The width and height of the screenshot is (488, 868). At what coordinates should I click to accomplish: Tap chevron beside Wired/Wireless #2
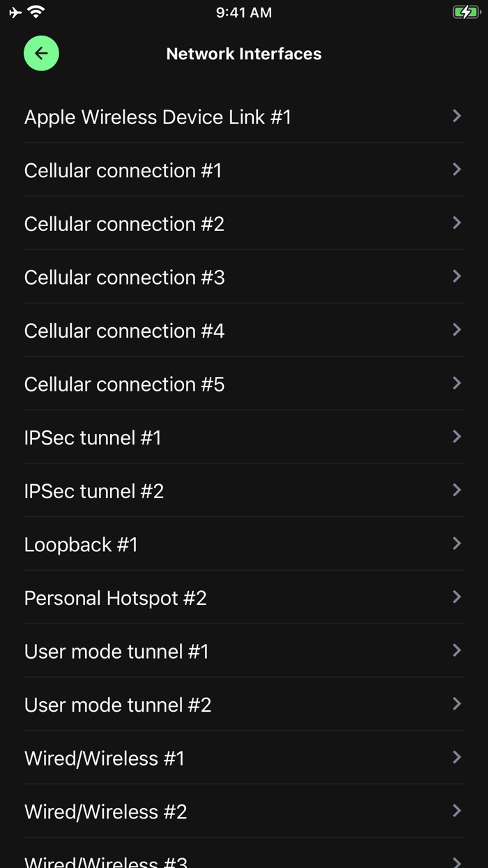457,811
